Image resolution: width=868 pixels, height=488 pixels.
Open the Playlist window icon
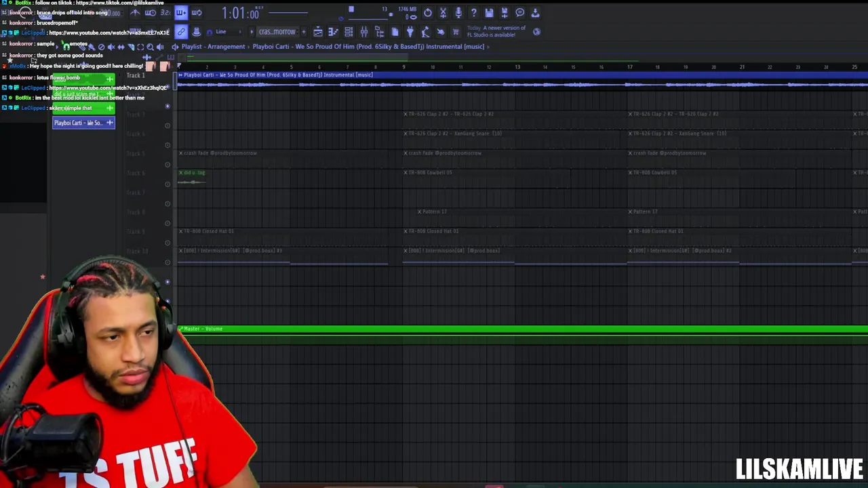[x=318, y=32]
